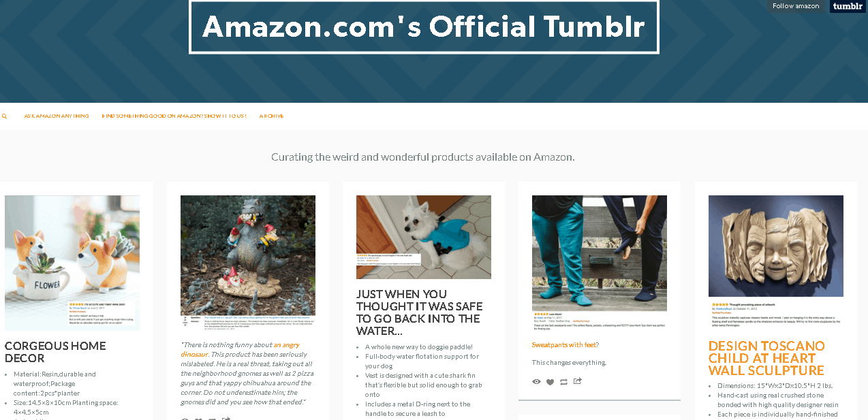868x420 pixels.
Task: Click Amazon.com's Official Tumblr header title
Action: tap(424, 27)
